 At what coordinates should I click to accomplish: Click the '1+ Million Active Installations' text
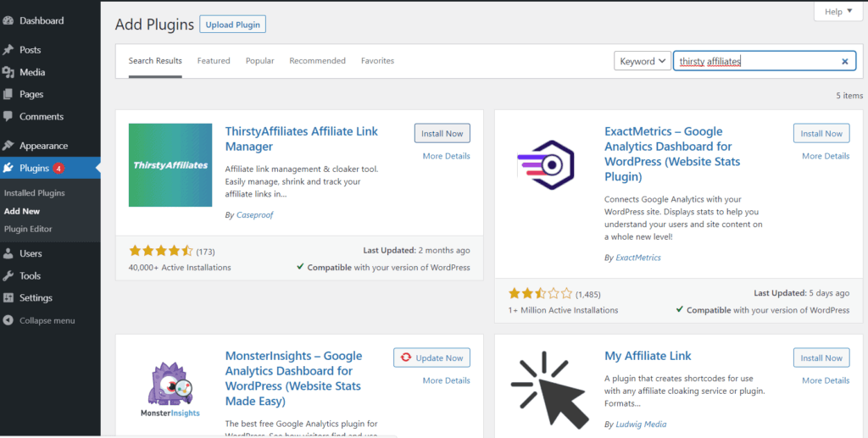tap(563, 310)
